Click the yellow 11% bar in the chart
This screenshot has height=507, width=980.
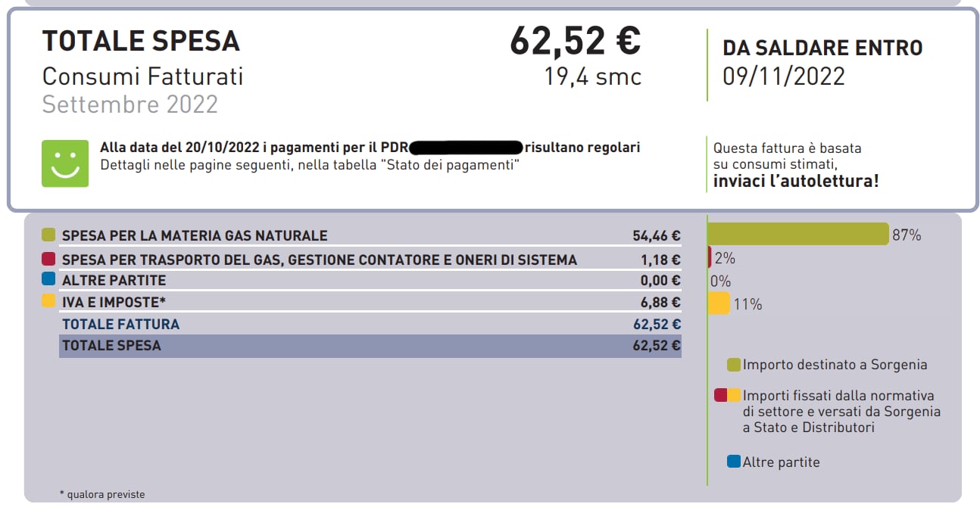pos(719,303)
